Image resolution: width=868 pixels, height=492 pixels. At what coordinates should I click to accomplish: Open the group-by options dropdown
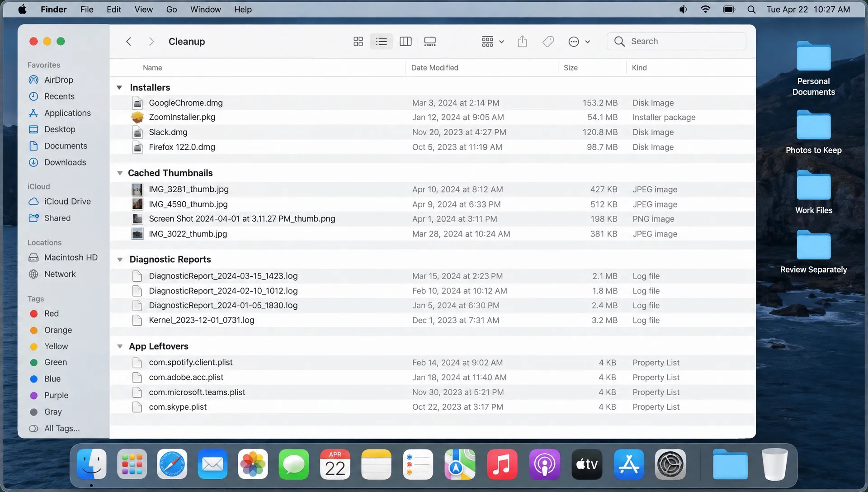pyautogui.click(x=492, y=42)
